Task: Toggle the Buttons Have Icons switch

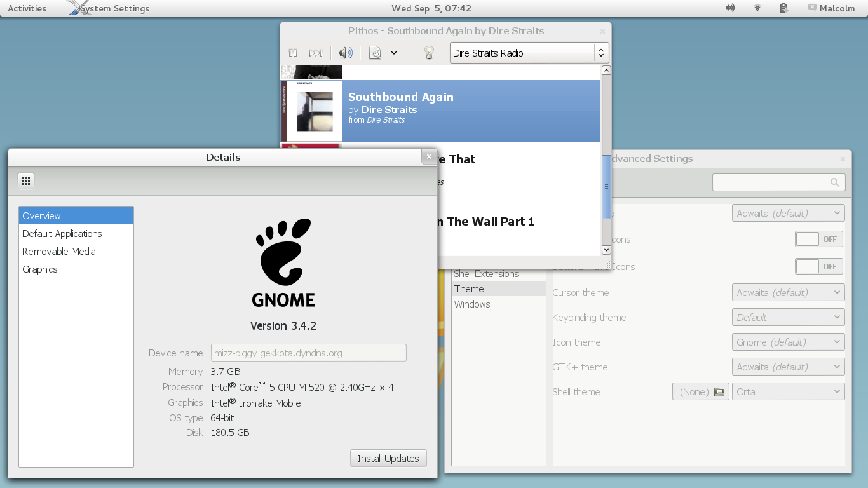Action: coord(819,266)
